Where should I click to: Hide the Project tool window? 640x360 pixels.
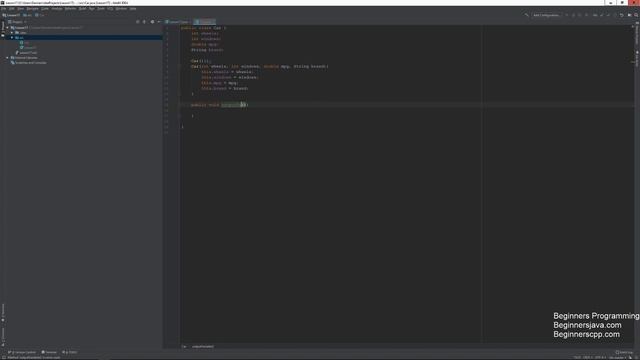159,22
